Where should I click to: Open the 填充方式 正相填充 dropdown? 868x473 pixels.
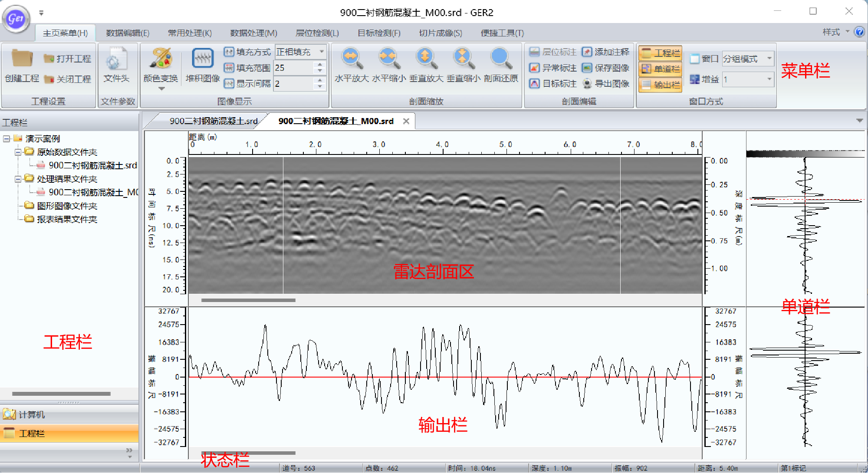click(x=322, y=52)
